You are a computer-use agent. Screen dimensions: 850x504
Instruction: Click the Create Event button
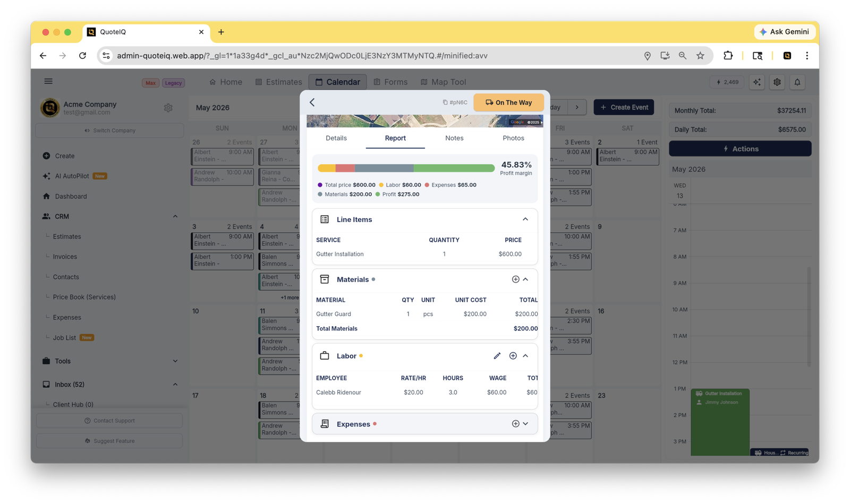[624, 107]
